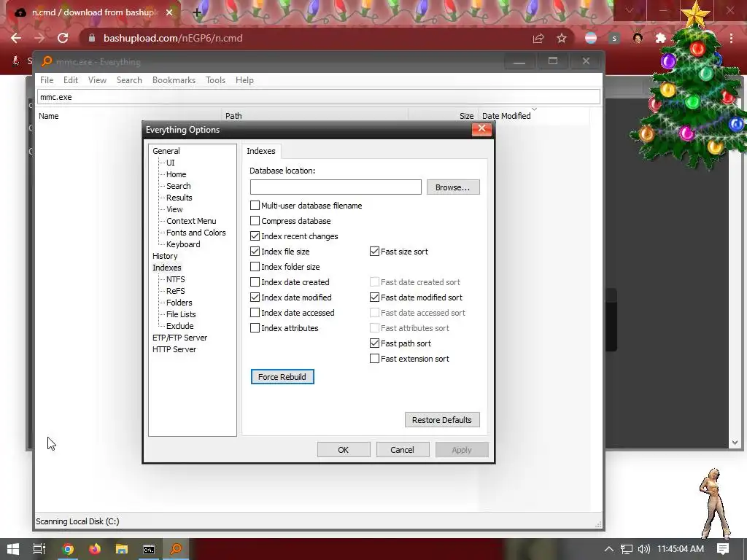Viewport: 747px width, 560px height.
Task: Select the Indexes tab
Action: (x=261, y=151)
